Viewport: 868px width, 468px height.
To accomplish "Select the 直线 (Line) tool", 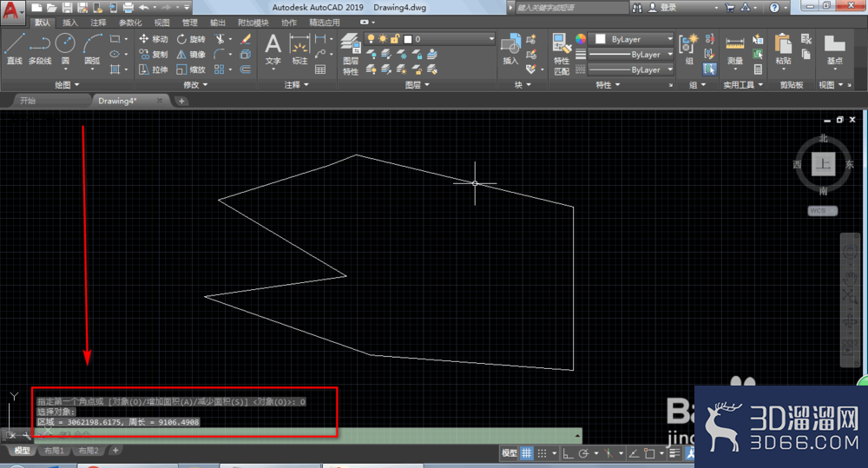I will [x=15, y=49].
